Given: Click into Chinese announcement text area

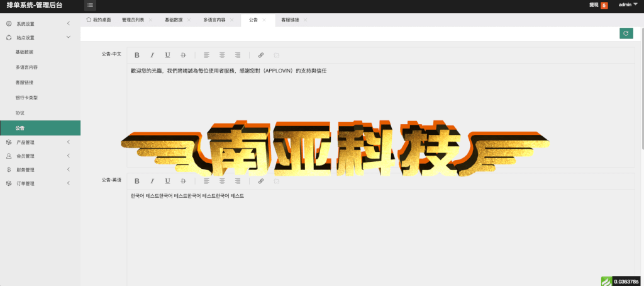Looking at the screenshot, I should coord(380,115).
